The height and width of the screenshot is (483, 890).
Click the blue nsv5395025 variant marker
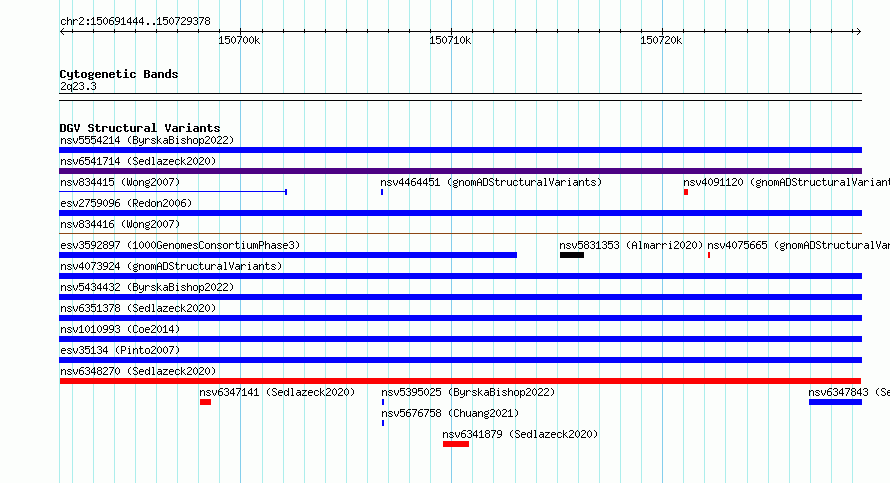(x=383, y=402)
